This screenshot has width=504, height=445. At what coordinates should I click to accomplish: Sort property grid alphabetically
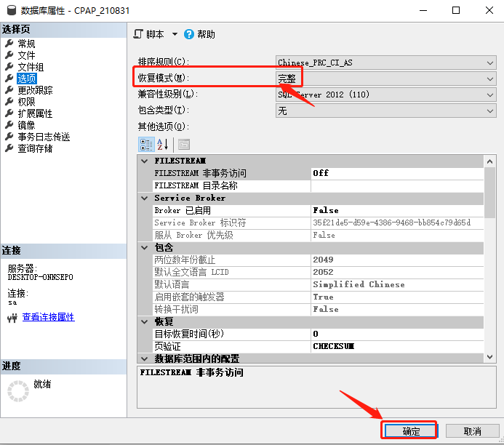click(163, 144)
